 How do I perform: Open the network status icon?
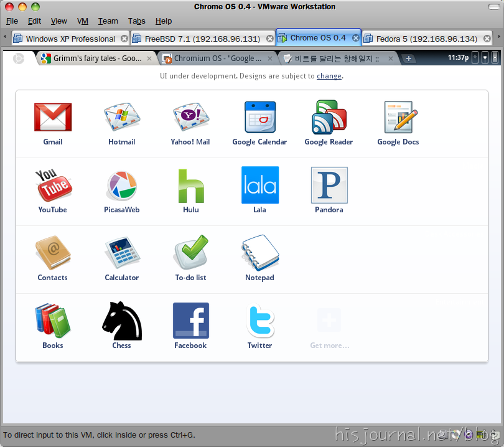[485, 58]
